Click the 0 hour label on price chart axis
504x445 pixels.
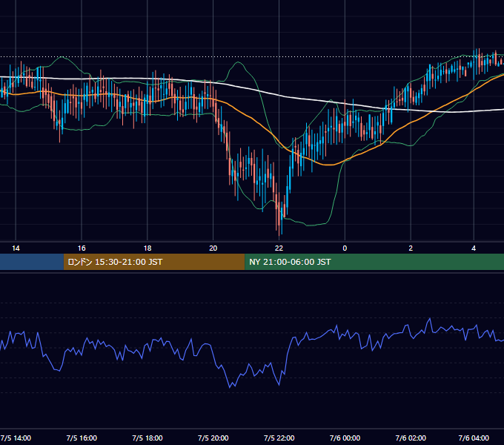pos(345,248)
